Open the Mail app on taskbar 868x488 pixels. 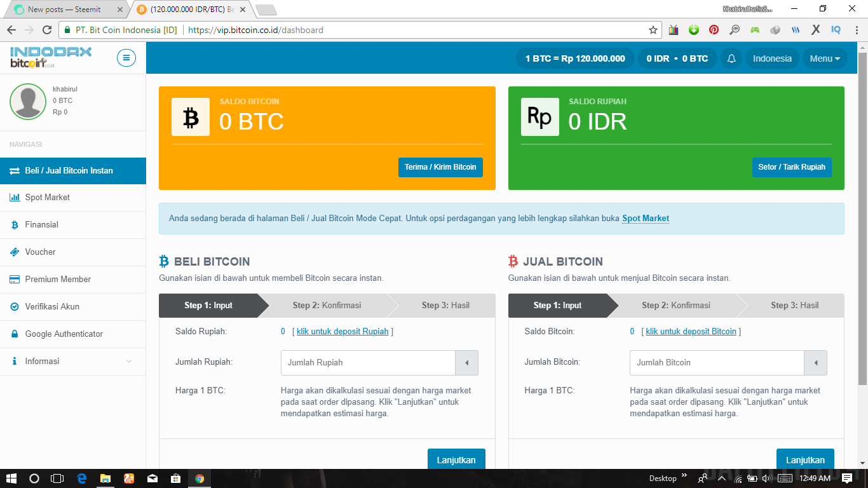tap(153, 478)
